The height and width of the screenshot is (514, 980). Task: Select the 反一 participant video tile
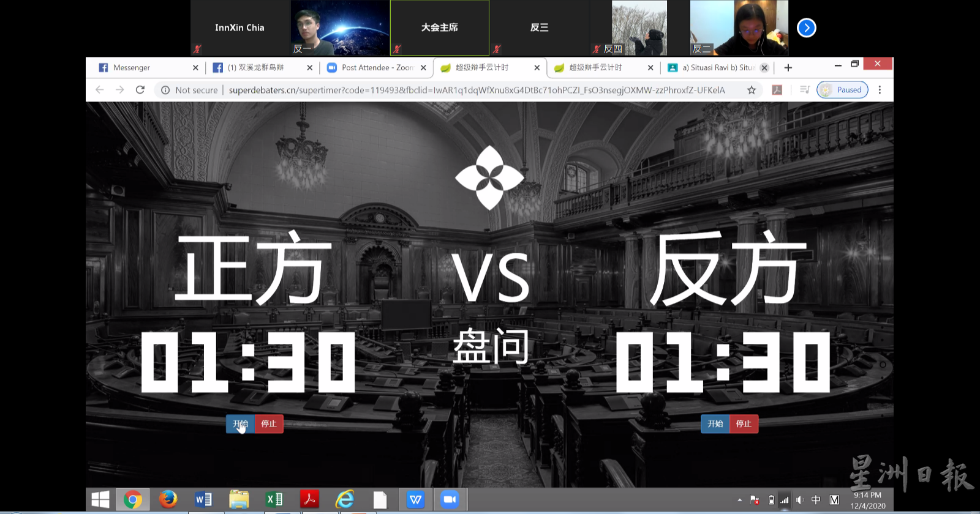340,28
